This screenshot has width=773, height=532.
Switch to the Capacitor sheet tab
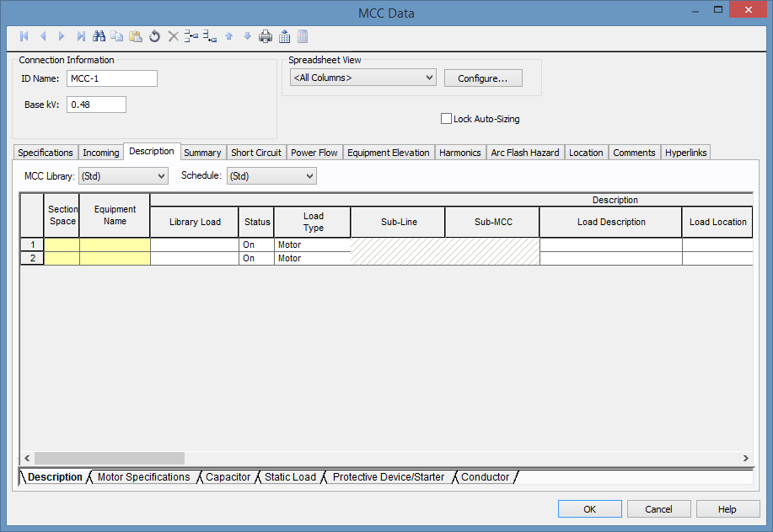tap(228, 477)
